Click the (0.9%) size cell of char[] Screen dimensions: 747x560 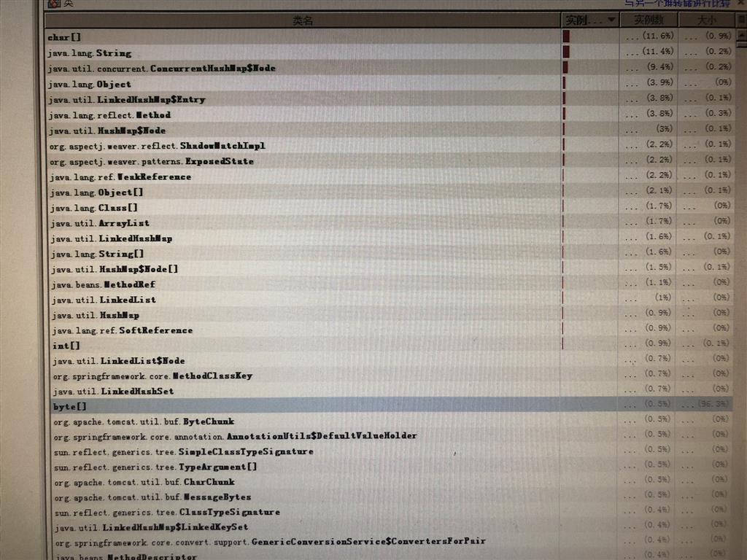tap(719, 36)
